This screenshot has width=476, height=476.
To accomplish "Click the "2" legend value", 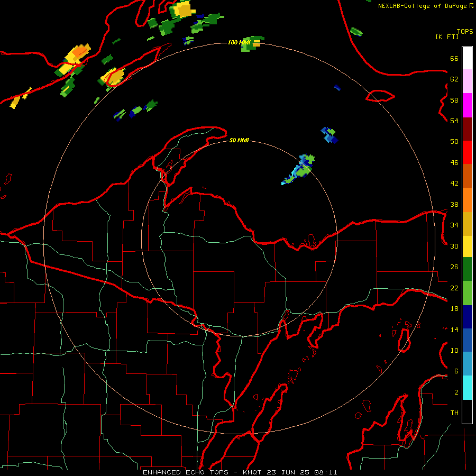I will pos(456,392).
